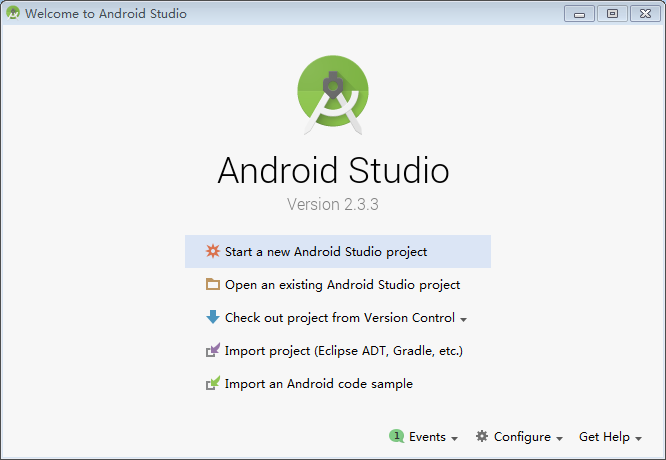Image resolution: width=666 pixels, height=460 pixels.
Task: Click the blue download arrow Version Control icon
Action: tap(212, 317)
